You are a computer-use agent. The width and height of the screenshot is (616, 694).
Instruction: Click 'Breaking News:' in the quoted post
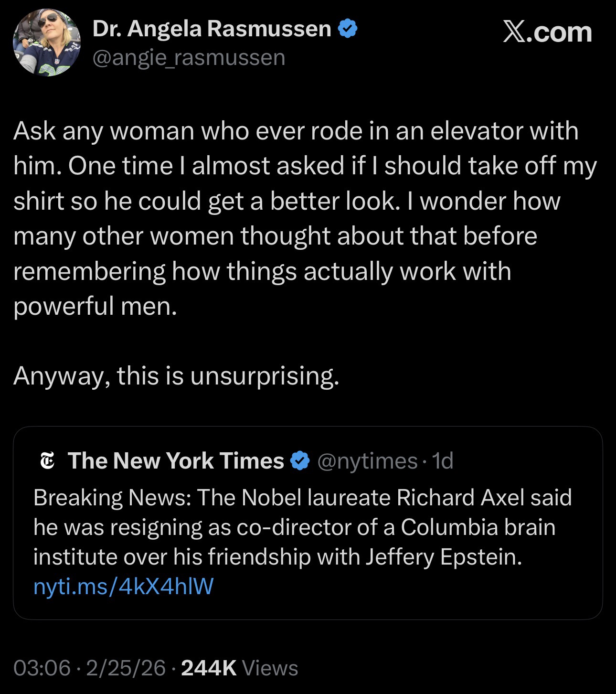pos(112,498)
